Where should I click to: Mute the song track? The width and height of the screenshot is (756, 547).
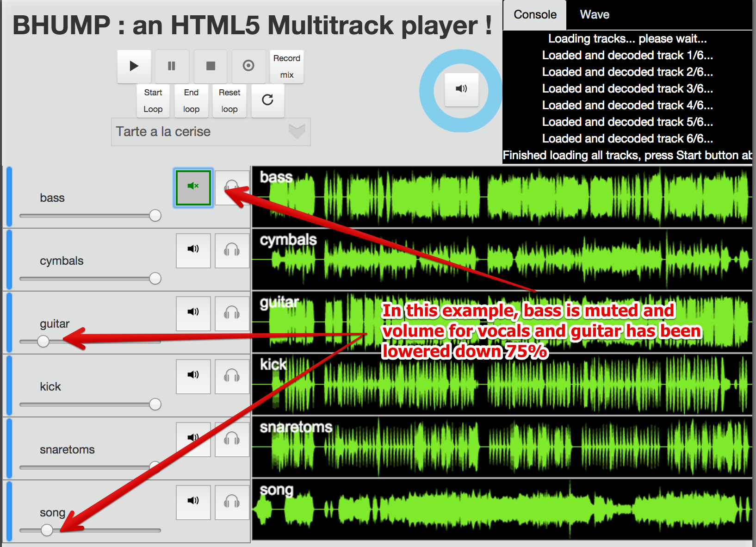pyautogui.click(x=193, y=502)
